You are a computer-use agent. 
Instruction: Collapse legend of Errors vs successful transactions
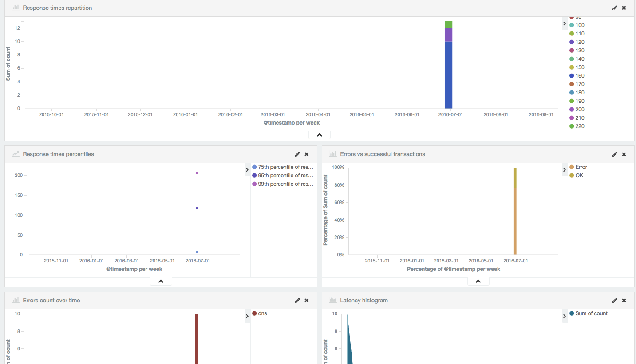pos(565,170)
